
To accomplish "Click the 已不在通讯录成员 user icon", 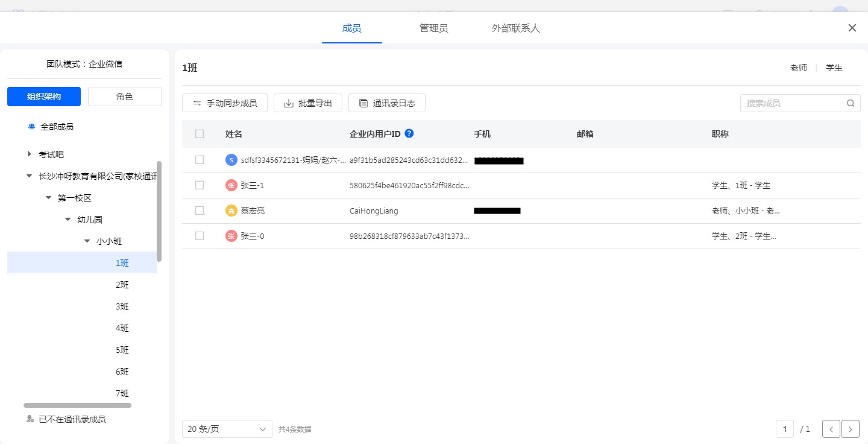I will [x=30, y=419].
